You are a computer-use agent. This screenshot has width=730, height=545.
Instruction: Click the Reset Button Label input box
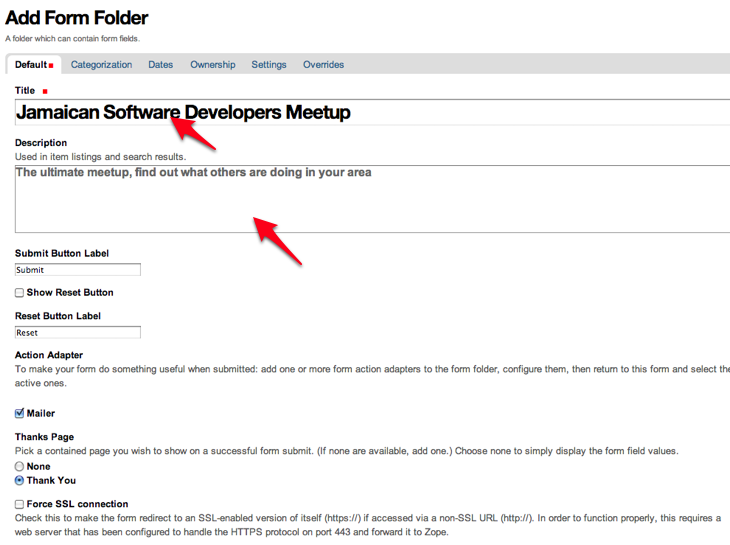click(x=78, y=333)
